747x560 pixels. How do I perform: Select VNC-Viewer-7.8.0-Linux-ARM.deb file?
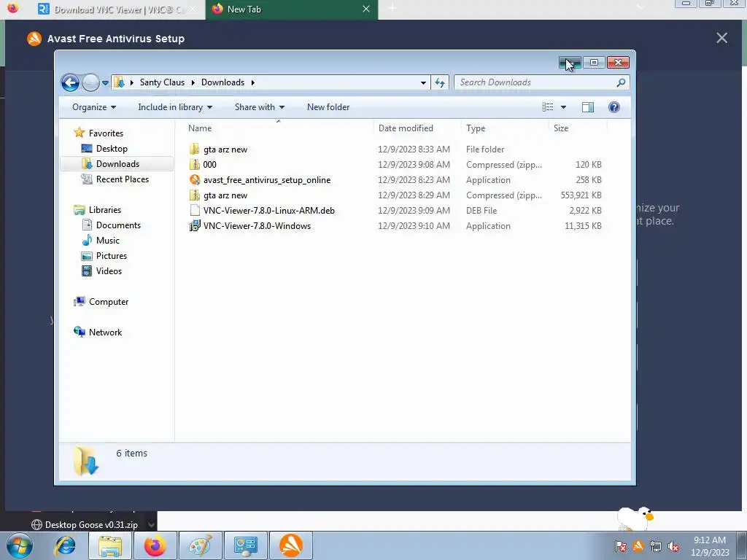268,211
